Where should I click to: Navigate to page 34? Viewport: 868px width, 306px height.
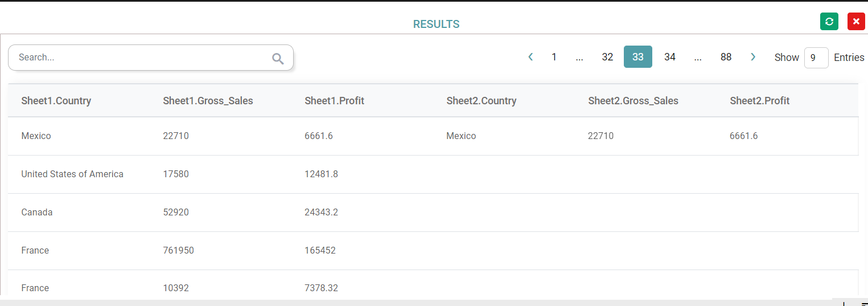click(670, 57)
